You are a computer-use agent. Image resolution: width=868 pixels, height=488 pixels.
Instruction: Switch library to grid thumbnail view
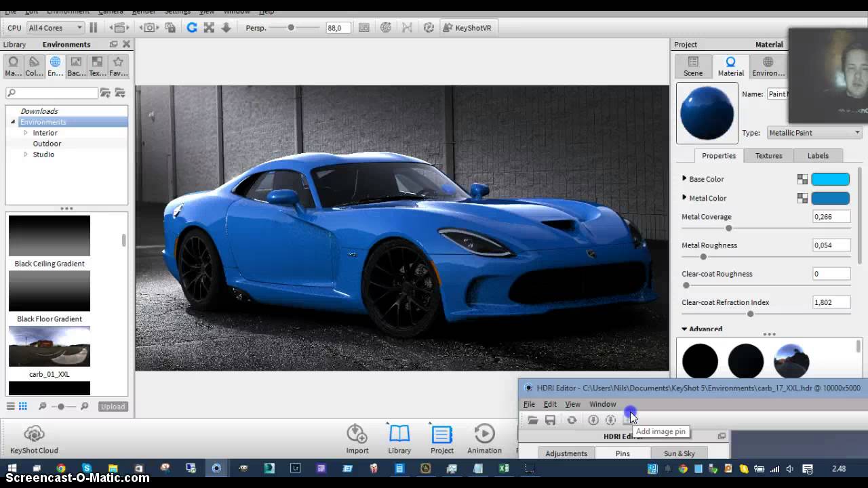22,407
